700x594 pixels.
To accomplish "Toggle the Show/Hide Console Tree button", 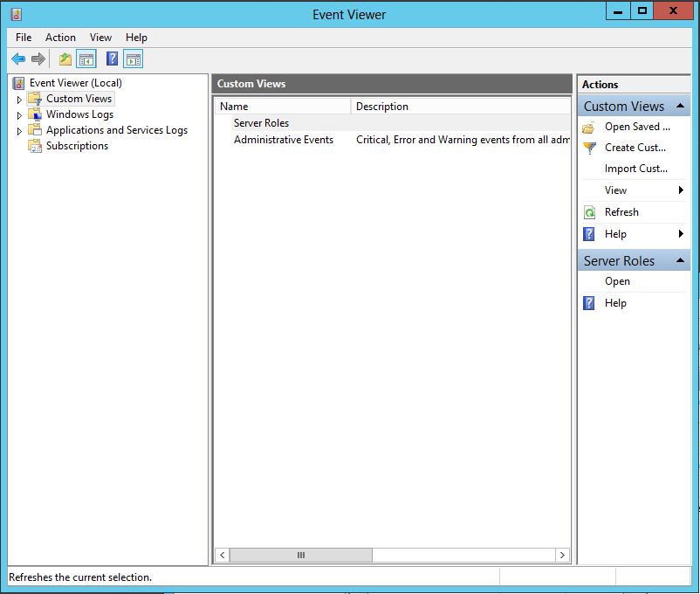I will tap(86, 59).
